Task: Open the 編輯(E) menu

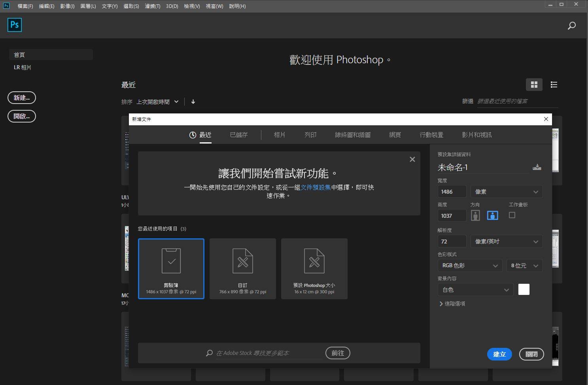Action: tap(47, 6)
